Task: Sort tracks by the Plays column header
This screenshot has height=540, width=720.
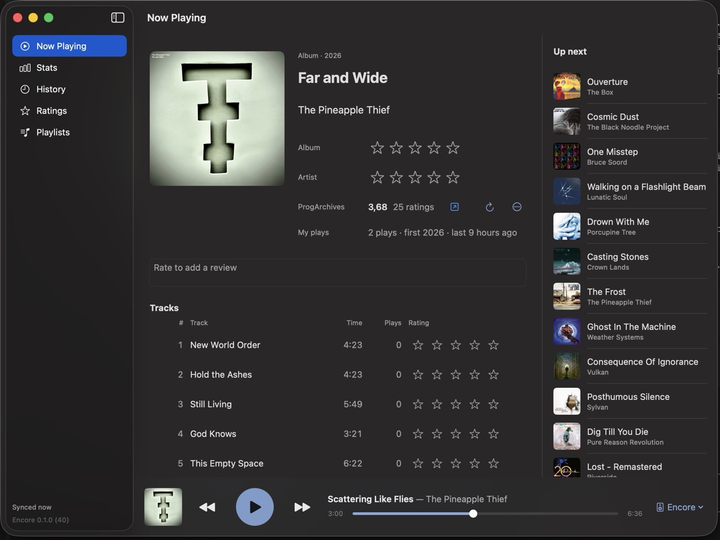Action: [393, 323]
